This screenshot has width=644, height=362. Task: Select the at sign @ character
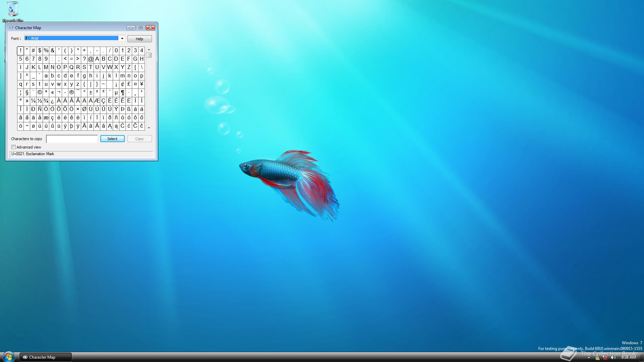tap(91, 59)
